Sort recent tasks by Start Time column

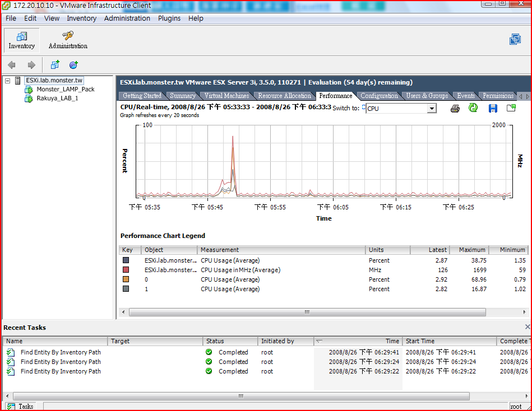click(449, 341)
